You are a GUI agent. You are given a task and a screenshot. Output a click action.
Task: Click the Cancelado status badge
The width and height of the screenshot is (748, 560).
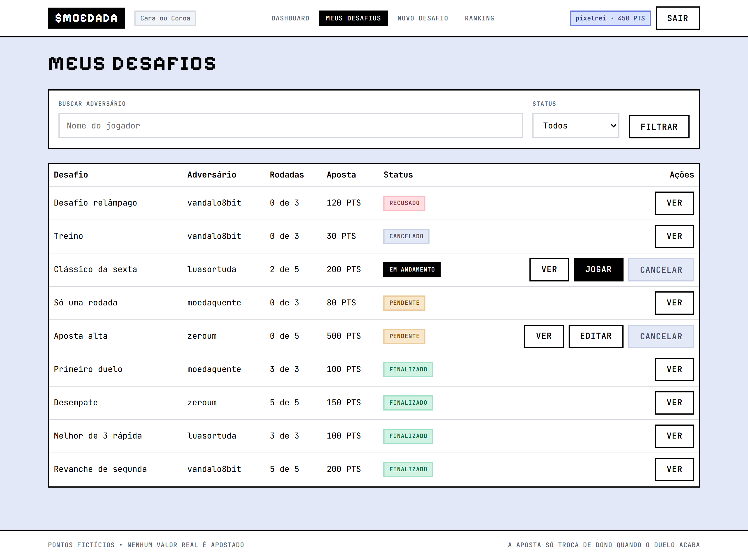coord(406,236)
